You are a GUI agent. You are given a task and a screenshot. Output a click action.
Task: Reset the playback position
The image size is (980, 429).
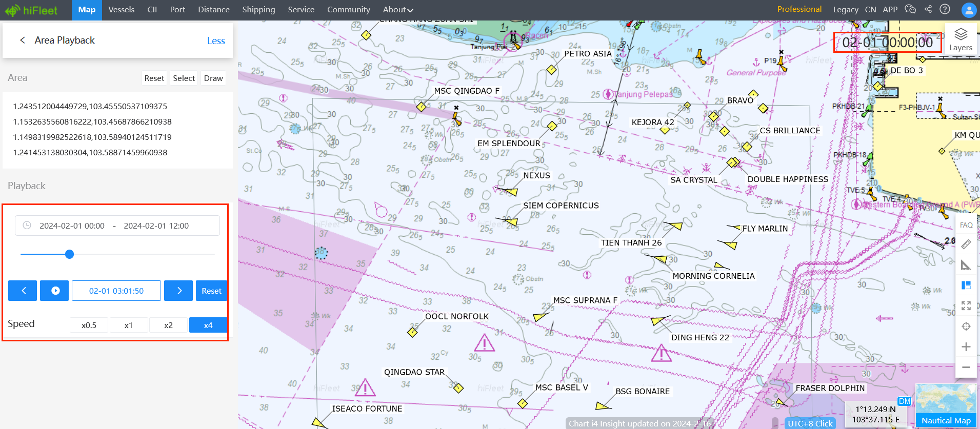pos(211,291)
